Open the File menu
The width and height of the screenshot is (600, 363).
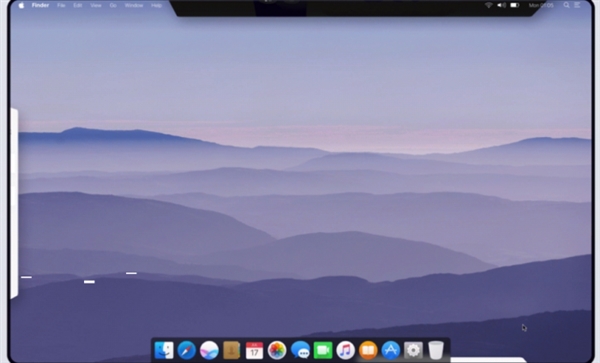[x=61, y=5]
